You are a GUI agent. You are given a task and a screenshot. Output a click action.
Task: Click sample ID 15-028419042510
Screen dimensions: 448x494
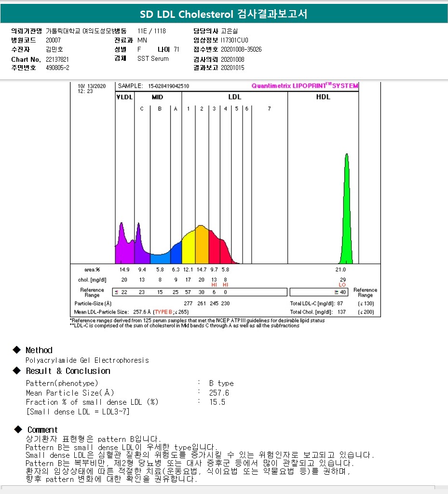pos(169,86)
